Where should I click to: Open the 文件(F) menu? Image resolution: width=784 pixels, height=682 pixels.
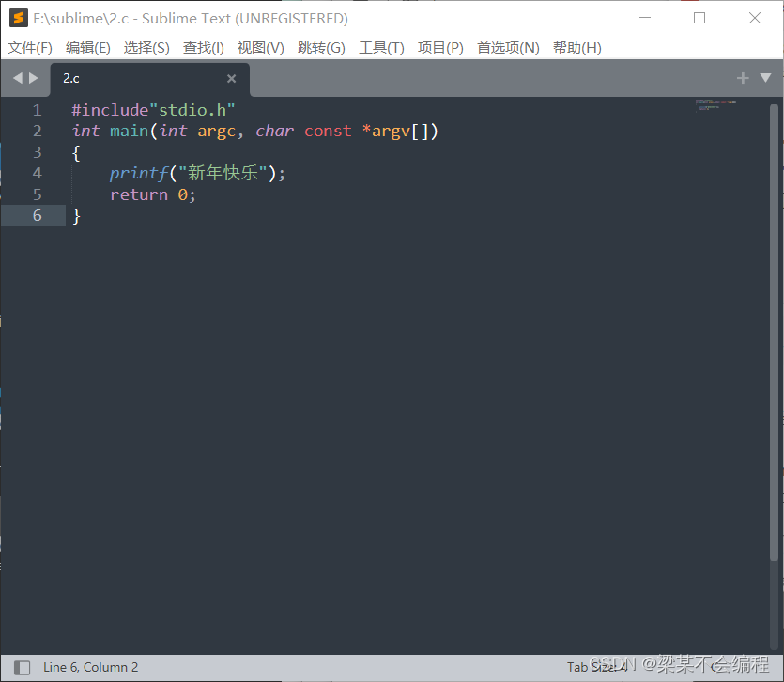(x=30, y=48)
